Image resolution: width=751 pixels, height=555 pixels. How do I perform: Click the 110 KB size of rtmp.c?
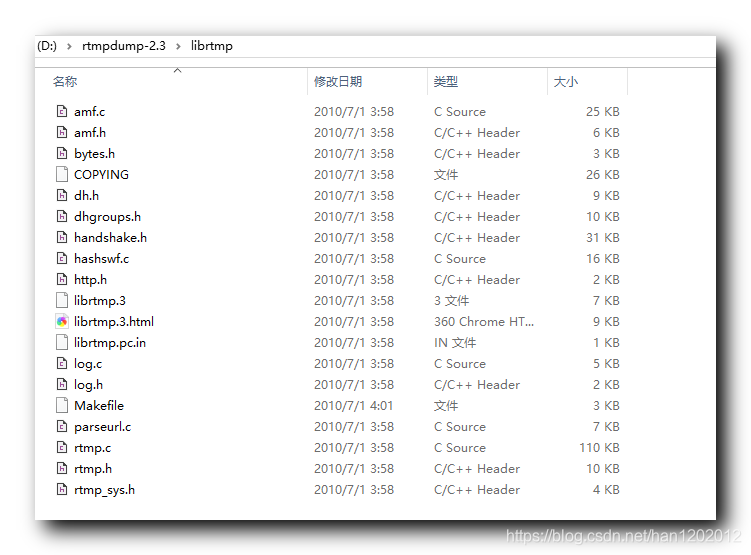[x=599, y=448]
